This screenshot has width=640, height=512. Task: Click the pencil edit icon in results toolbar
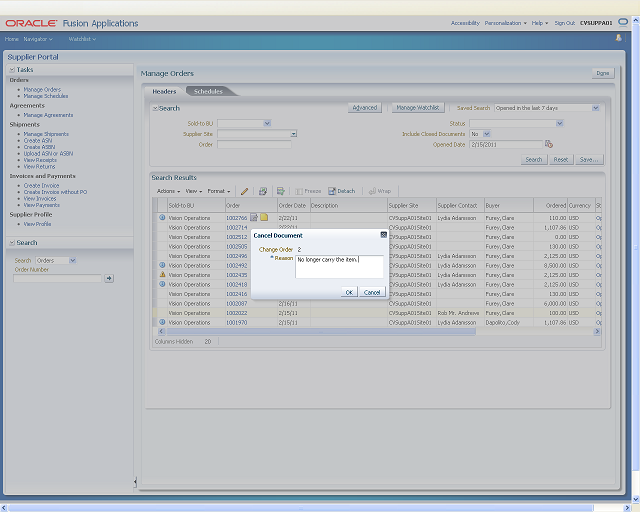tap(244, 191)
